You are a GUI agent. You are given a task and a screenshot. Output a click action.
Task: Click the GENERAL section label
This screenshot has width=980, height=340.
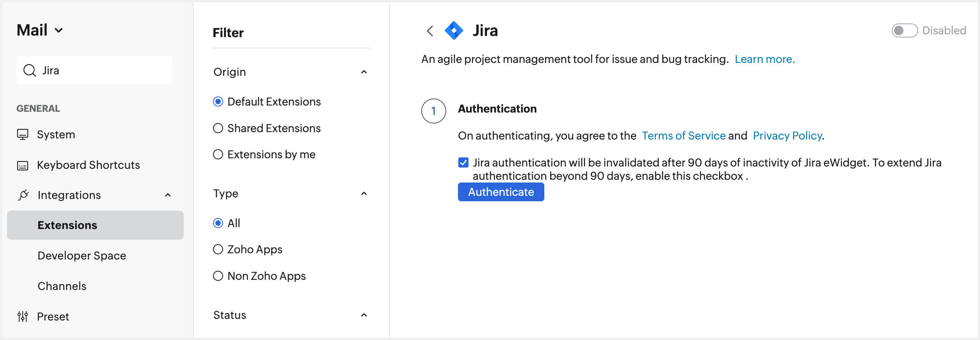pyautogui.click(x=38, y=108)
